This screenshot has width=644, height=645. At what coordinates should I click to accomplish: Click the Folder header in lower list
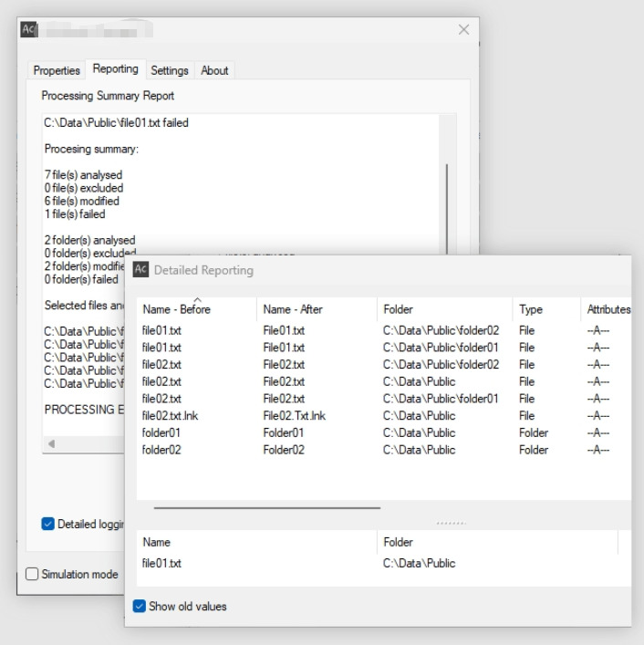(497, 542)
